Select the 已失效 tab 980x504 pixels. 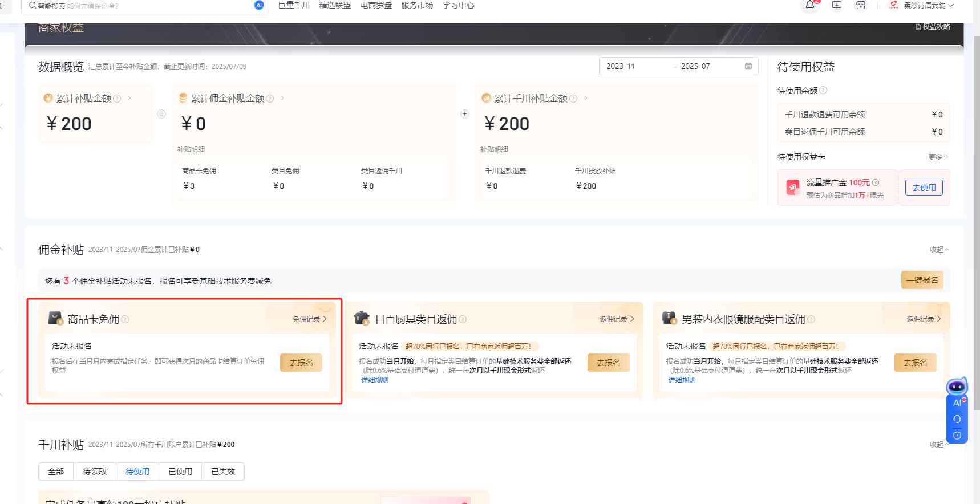[223, 472]
